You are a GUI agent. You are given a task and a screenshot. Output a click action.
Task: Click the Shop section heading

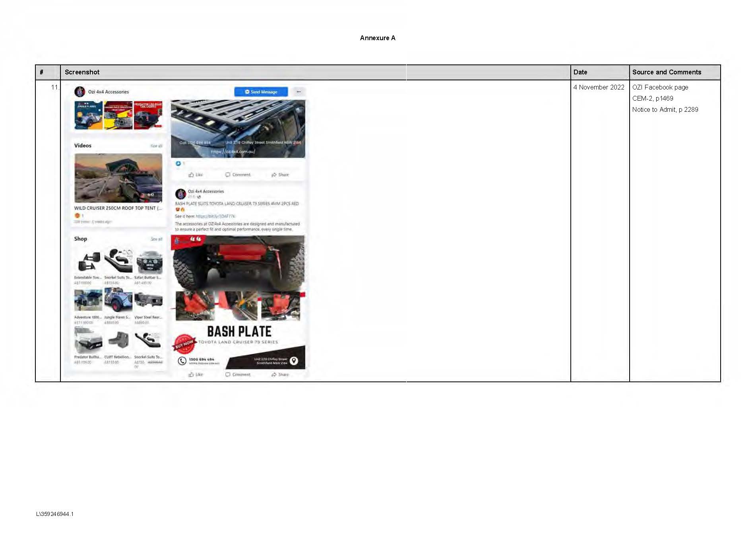(80, 239)
